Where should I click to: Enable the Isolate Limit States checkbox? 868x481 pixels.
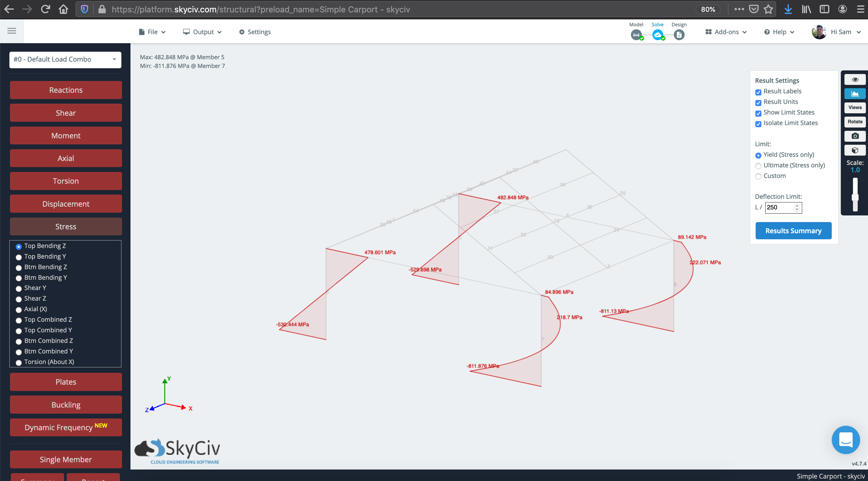click(x=758, y=124)
